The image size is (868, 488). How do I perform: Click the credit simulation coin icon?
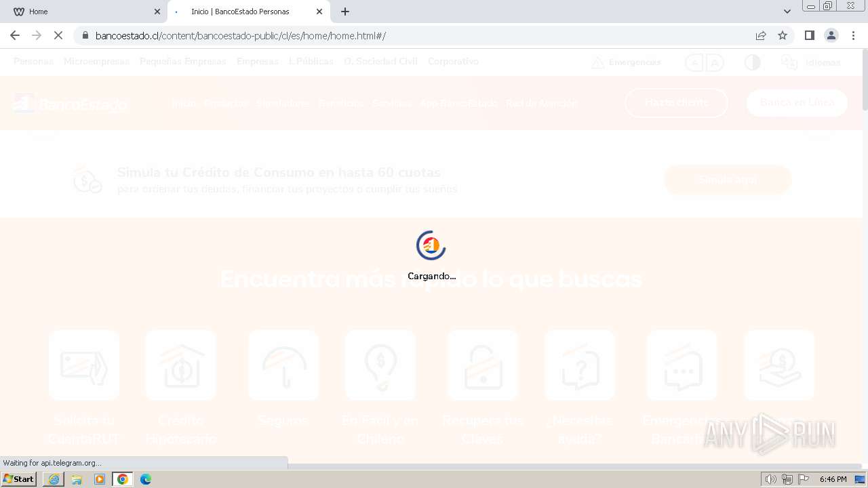pos(87,180)
